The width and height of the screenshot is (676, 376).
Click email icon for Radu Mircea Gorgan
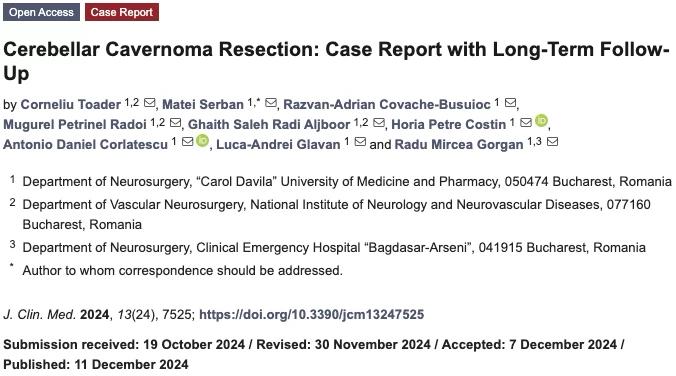coord(552,142)
